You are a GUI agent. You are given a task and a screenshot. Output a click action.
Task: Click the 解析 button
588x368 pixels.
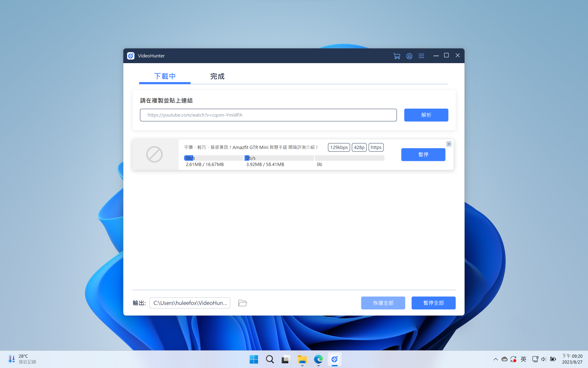coord(426,115)
